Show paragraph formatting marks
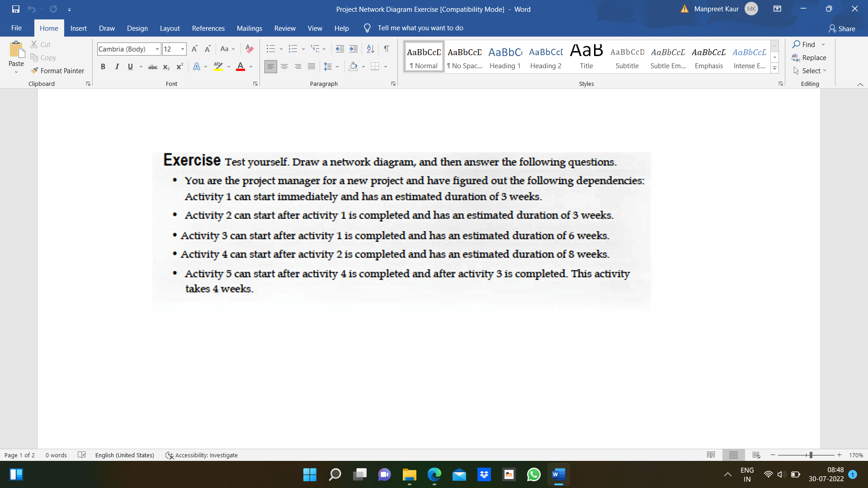 click(x=387, y=48)
